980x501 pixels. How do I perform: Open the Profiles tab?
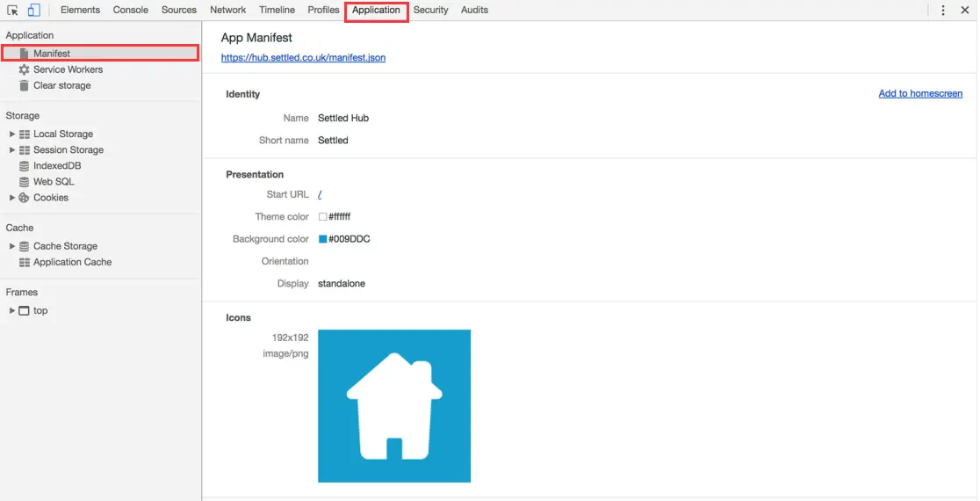323,10
